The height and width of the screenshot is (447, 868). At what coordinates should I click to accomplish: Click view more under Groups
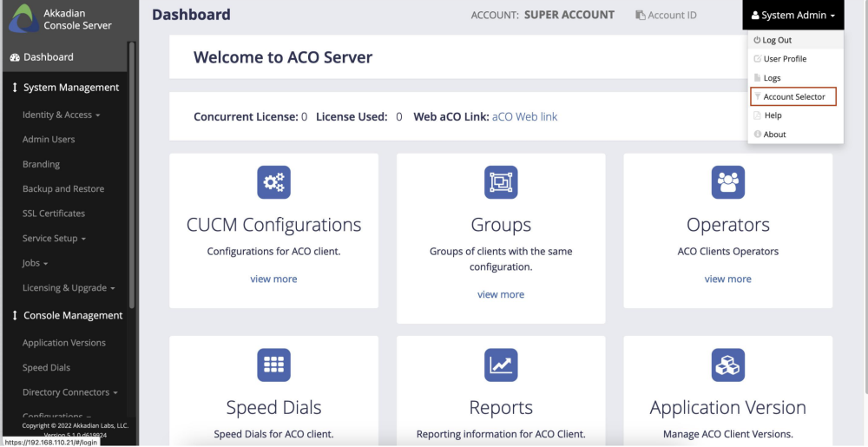(501, 294)
